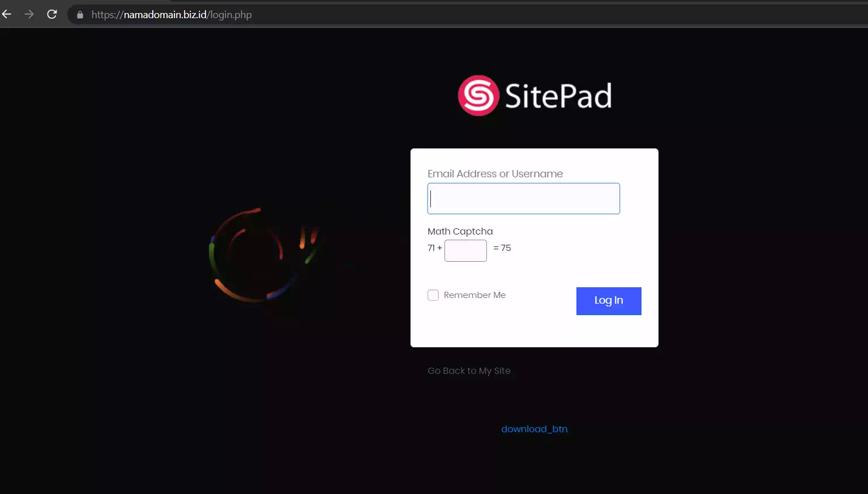Click the 'Email Address or Username' label
The width and height of the screenshot is (868, 494).
[495, 174]
